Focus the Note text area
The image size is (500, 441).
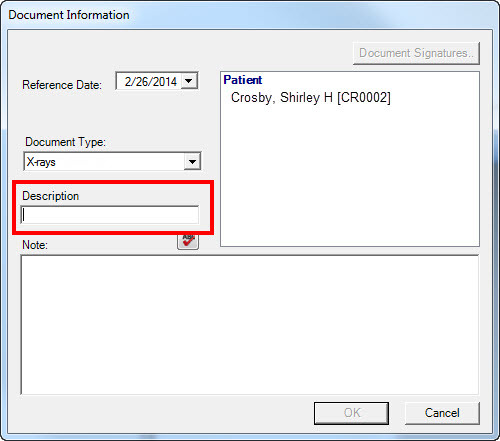tap(250, 325)
